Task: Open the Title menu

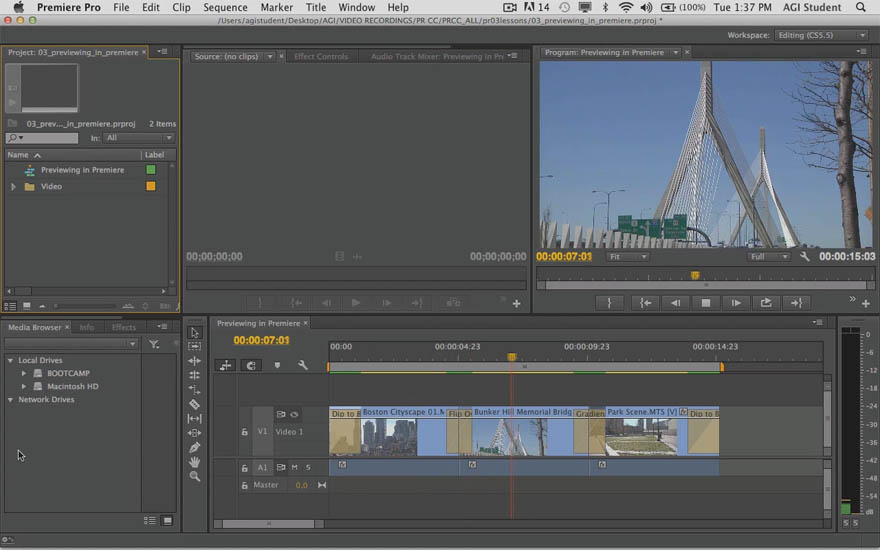Action: point(316,7)
